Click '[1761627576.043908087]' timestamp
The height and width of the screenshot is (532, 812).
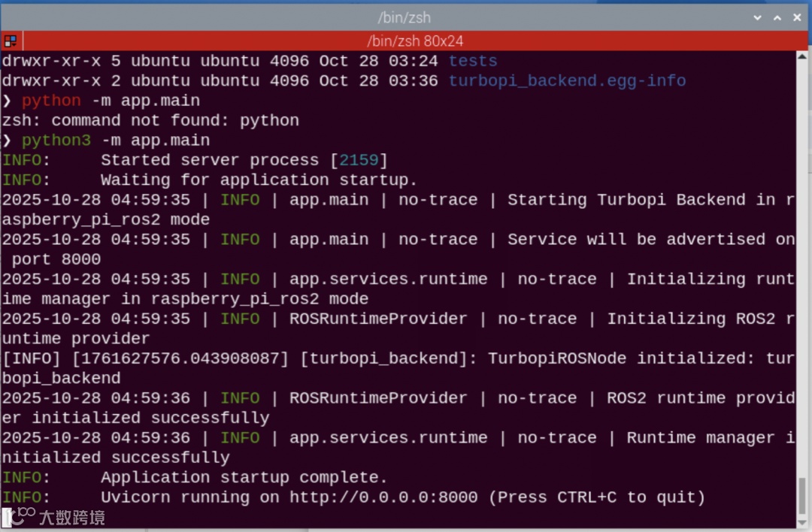(x=180, y=358)
